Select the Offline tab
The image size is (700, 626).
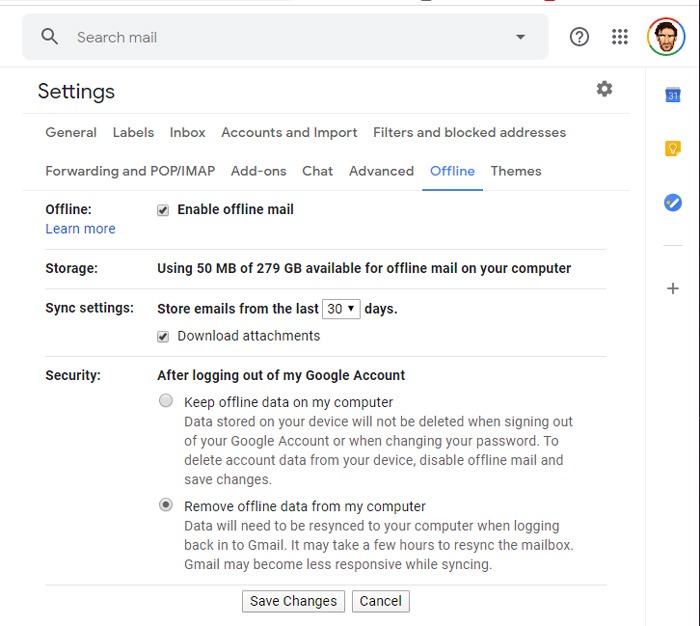[x=452, y=171]
